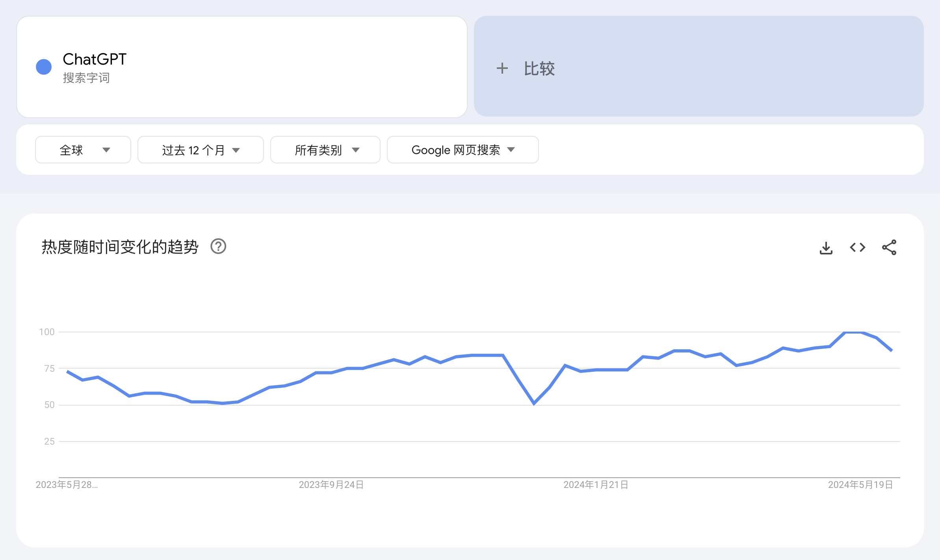
Task: Download the trend chart data as CSV
Action: coord(826,248)
